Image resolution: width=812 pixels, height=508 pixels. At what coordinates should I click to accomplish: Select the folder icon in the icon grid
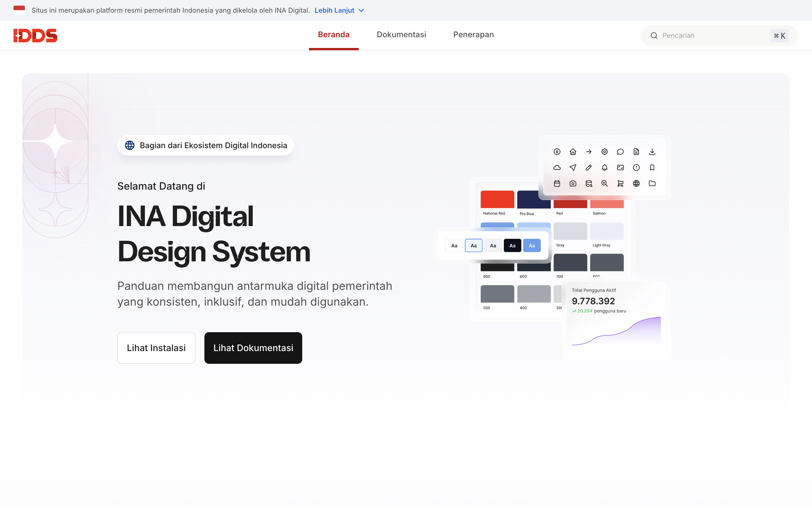[x=652, y=183]
